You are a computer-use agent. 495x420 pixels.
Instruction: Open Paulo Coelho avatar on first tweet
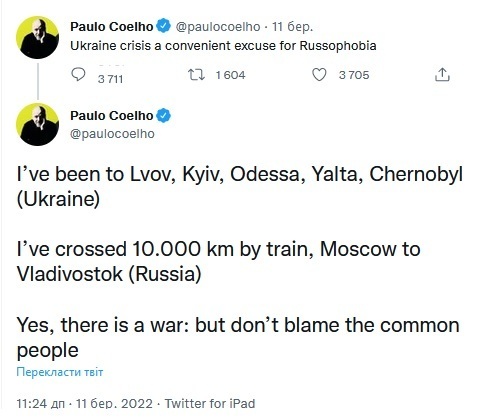[37, 37]
